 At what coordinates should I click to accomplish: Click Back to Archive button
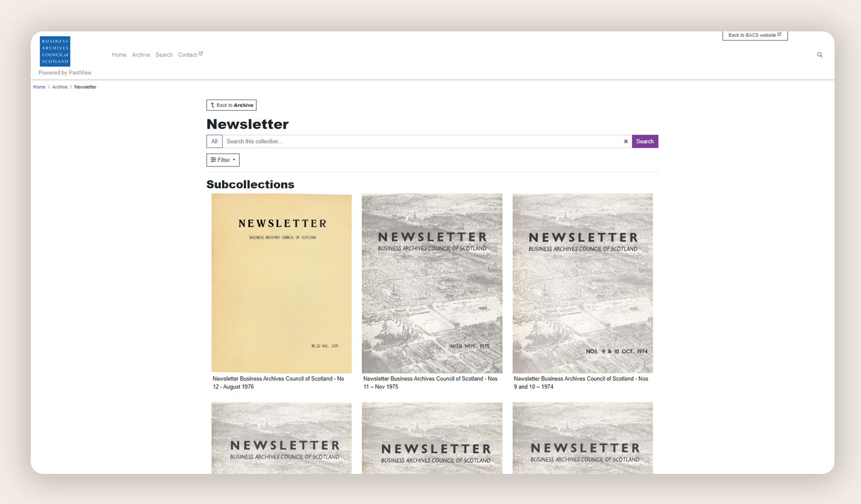[x=231, y=105]
